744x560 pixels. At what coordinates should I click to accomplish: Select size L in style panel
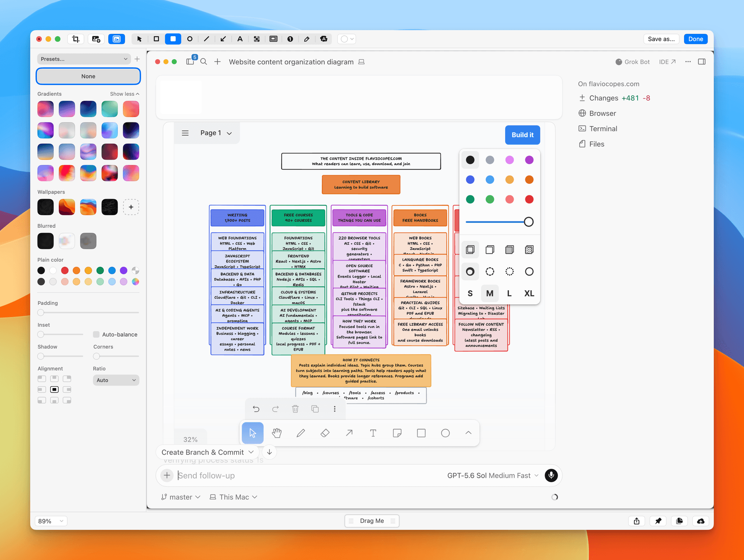(510, 294)
